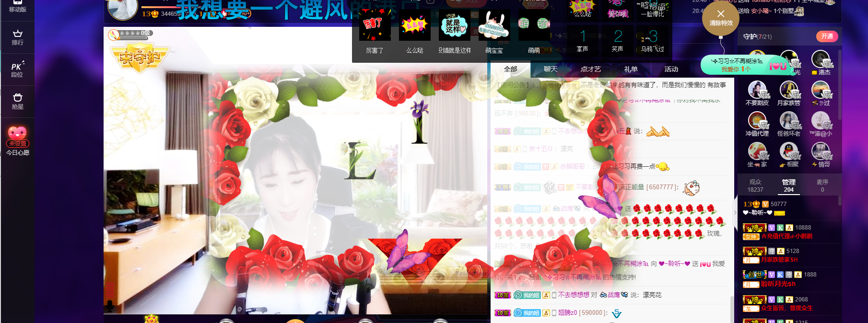Viewport: 868px width, 323px height.
Task: Click the 我的妞 badge beside 不去想想想
Action: [527, 295]
